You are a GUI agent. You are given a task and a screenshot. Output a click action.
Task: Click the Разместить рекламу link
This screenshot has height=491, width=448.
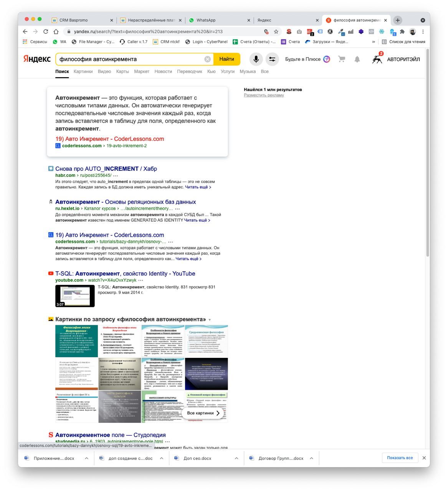(x=264, y=95)
